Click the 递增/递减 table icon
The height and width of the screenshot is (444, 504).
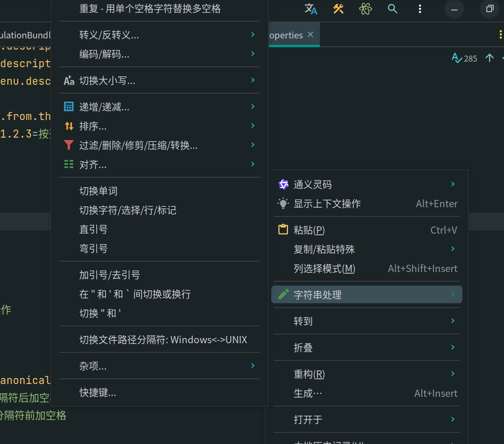pos(69,107)
